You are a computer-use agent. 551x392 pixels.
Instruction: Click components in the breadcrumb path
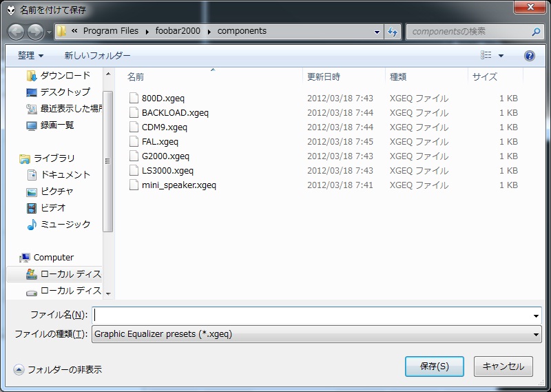tap(242, 31)
